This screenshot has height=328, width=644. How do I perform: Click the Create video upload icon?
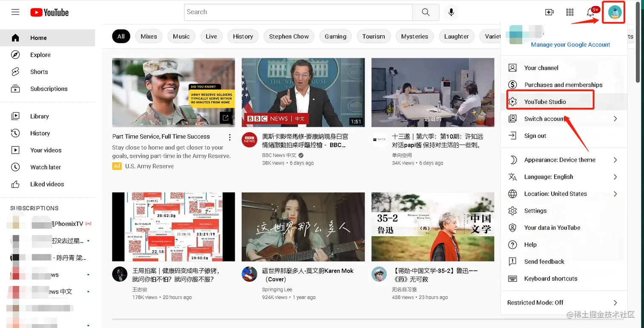click(x=549, y=12)
